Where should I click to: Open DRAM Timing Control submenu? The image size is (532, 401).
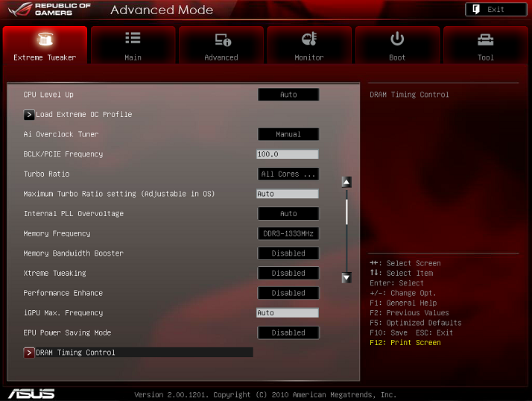point(138,353)
